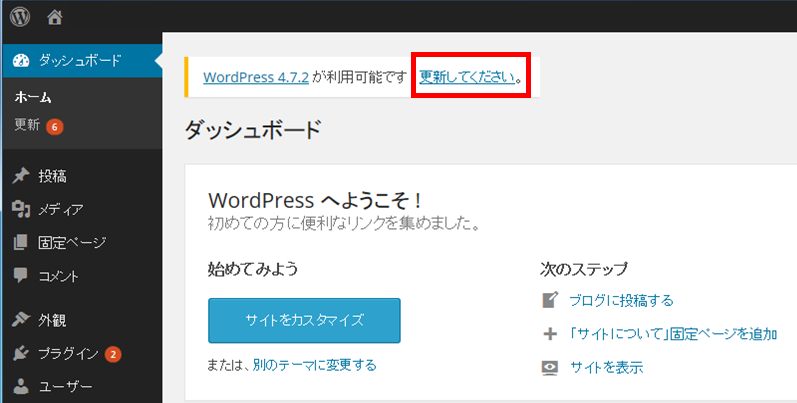Viewport: 797px width, 403px height.
Task: Click the 更新してください update link
Action: (x=467, y=77)
